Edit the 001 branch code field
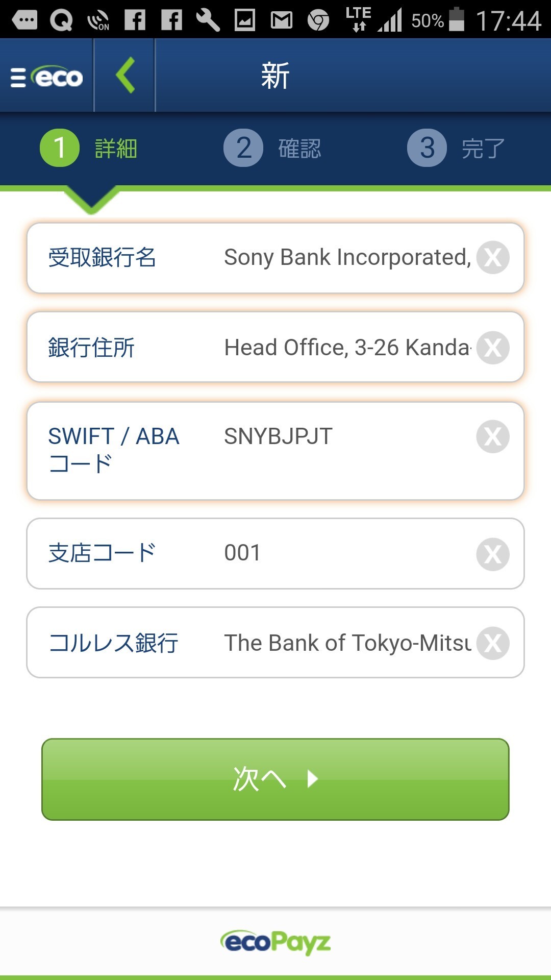The width and height of the screenshot is (551, 980). coord(347,553)
